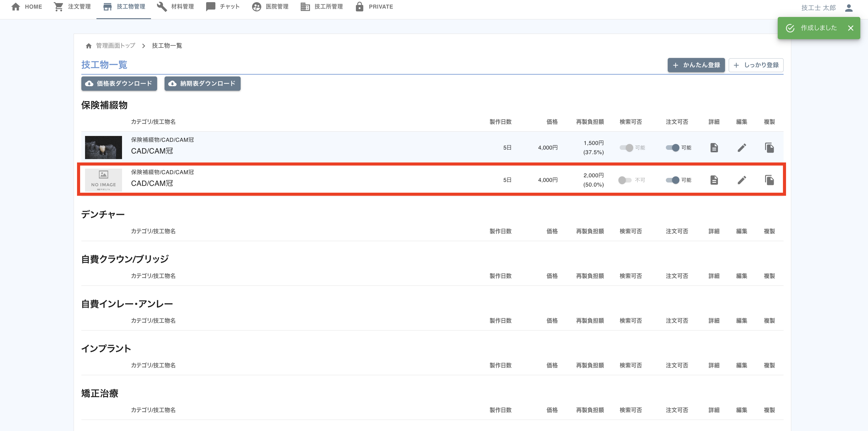This screenshot has height=431, width=868.
Task: Click the duplicate icon for the first CAD/CAM冠 item
Action: (x=769, y=147)
